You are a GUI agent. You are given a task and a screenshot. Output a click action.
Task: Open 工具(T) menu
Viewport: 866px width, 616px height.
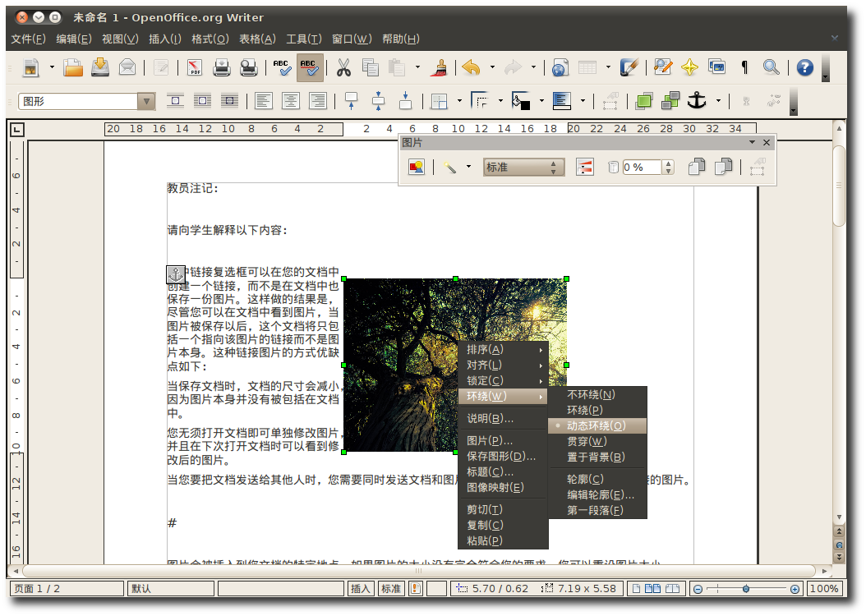pyautogui.click(x=304, y=39)
